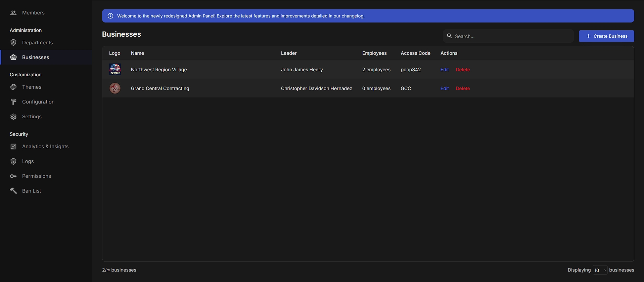This screenshot has height=282, width=644.
Task: Edit the Northwest Region Village business
Action: (445, 70)
